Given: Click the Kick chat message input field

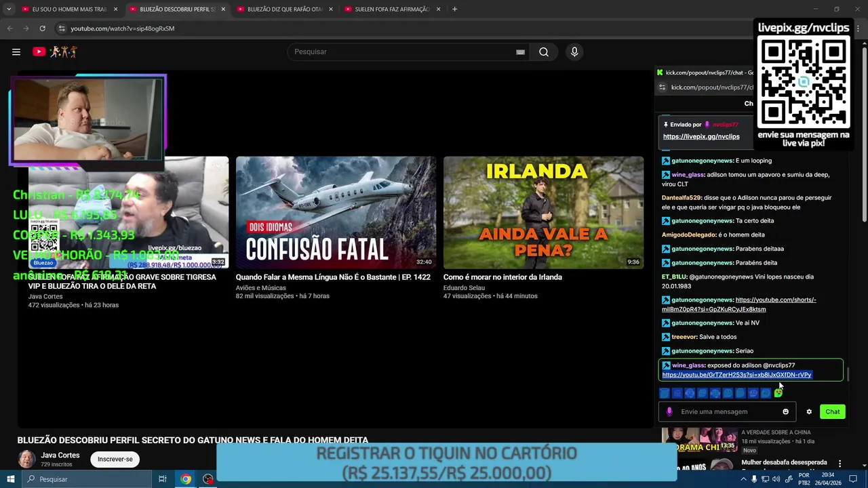Looking at the screenshot, I should pos(728,411).
